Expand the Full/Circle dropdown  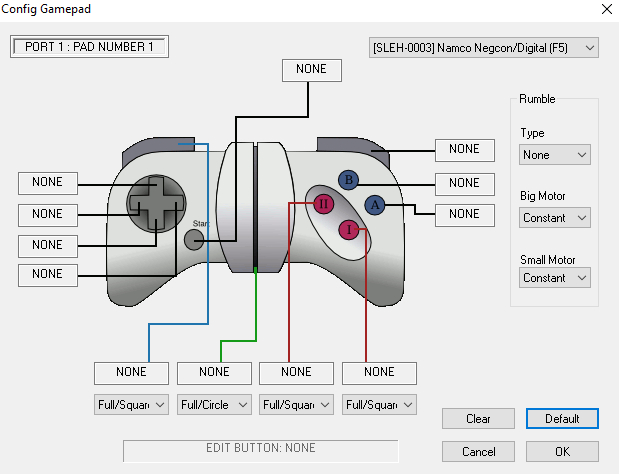click(x=214, y=405)
